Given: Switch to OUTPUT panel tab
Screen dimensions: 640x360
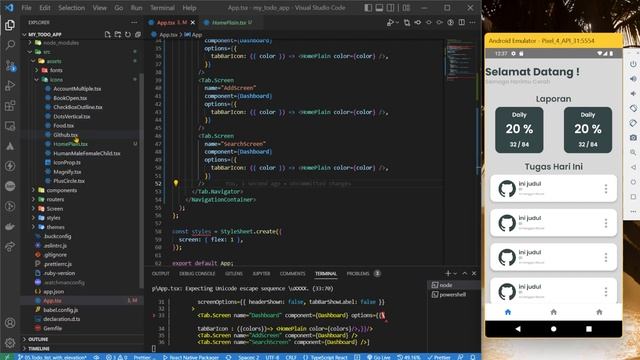Looking at the screenshot, I should click(160, 273).
